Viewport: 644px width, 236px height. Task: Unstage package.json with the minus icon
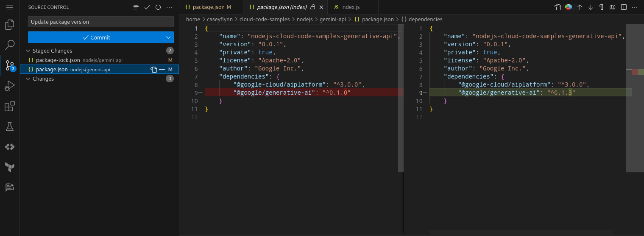pyautogui.click(x=162, y=69)
